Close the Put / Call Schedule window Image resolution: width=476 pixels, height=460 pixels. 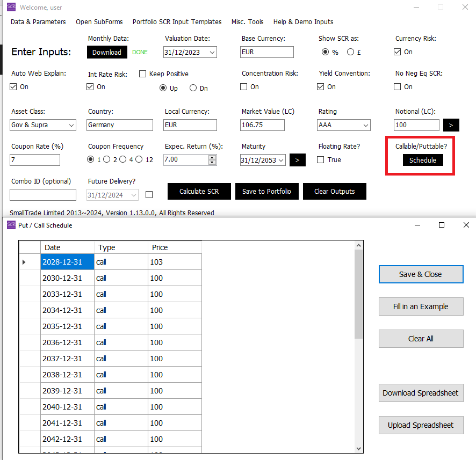pyautogui.click(x=466, y=225)
